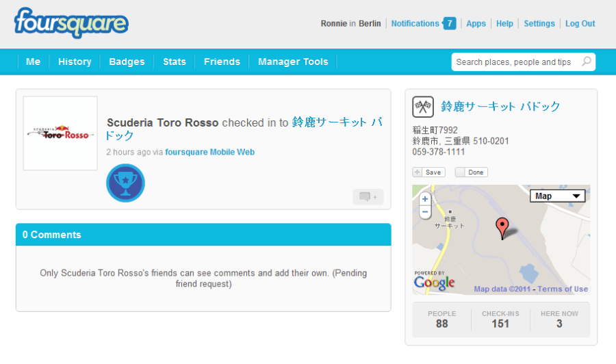Click the CHECK-INS 151 stat
The image size is (616, 364).
(x=500, y=320)
